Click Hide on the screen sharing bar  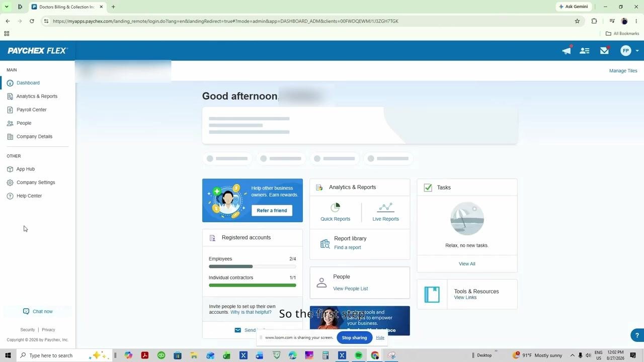point(380,338)
